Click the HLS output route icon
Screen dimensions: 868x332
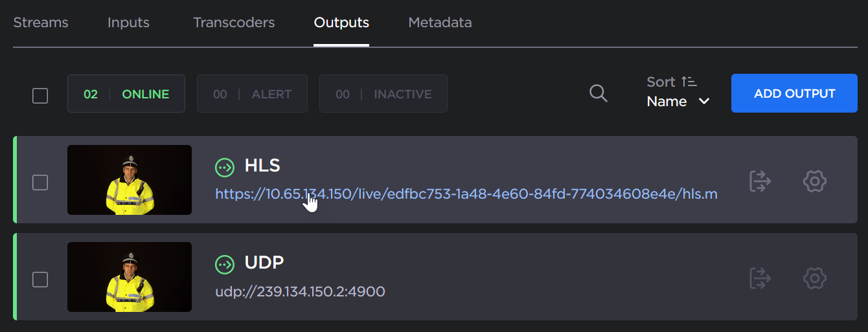760,181
